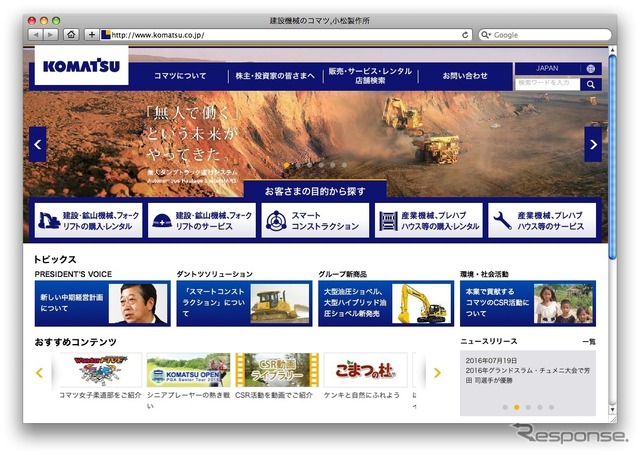Open the 建設・鉱山機械 購入・レンタル button

pos(89,221)
